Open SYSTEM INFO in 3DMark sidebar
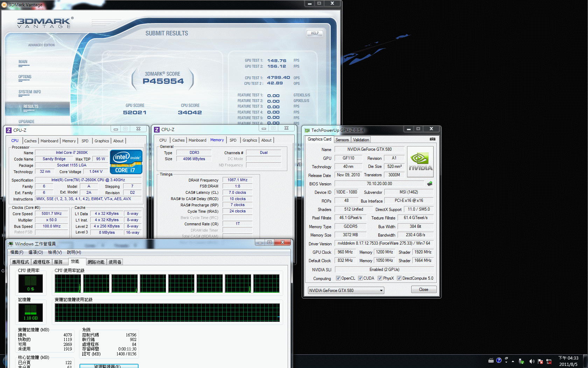This screenshot has height=368, width=588. point(30,92)
